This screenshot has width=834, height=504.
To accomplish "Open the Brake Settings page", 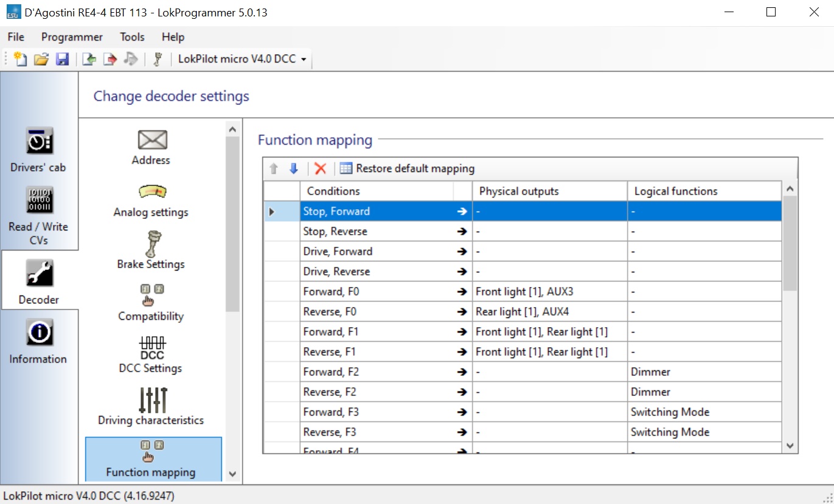I will [x=151, y=250].
